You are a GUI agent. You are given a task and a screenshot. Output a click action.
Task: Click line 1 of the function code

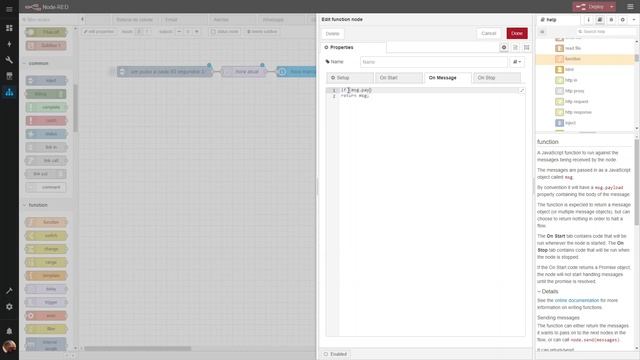429,90
